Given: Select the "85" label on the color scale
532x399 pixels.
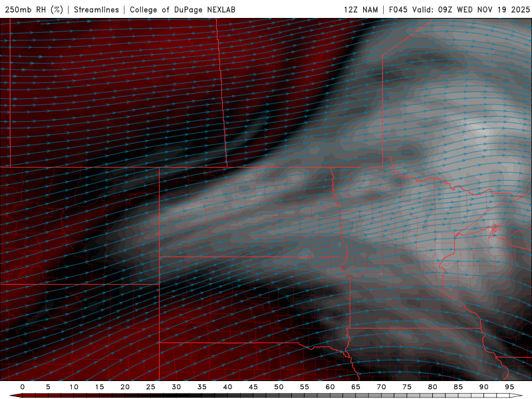Looking at the screenshot, I should (458, 387).
